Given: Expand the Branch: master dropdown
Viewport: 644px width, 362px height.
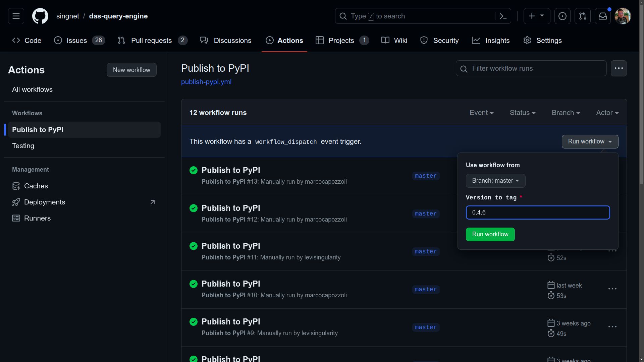Looking at the screenshot, I should pyautogui.click(x=495, y=180).
